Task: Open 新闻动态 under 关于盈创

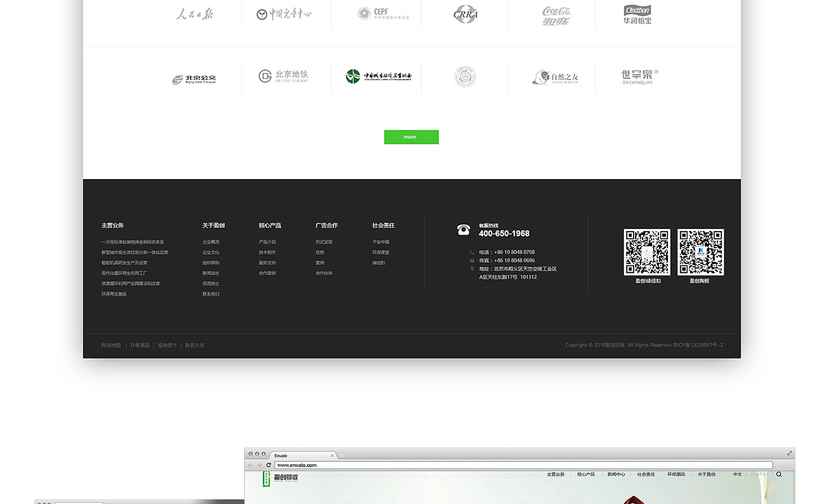Action: pyautogui.click(x=211, y=273)
